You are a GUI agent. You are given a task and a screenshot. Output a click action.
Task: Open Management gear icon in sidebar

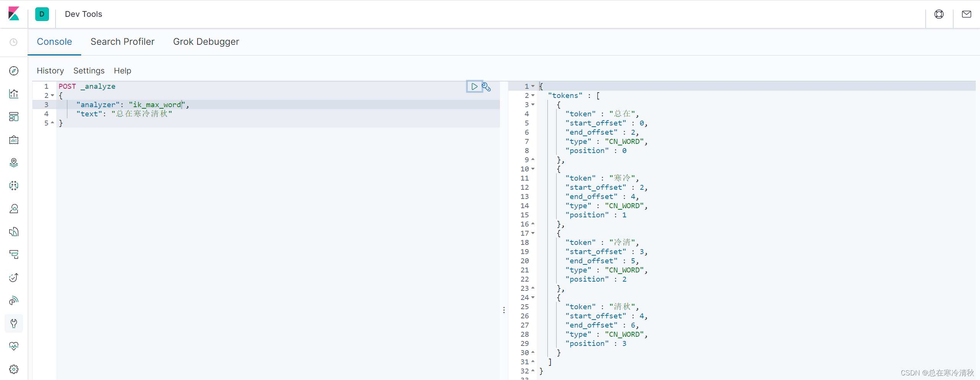[14, 369]
